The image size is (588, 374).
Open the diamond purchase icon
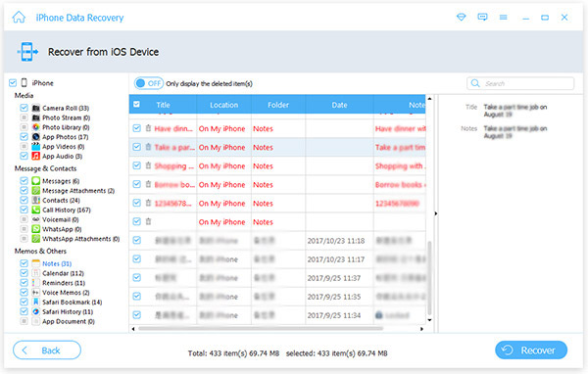coord(462,18)
